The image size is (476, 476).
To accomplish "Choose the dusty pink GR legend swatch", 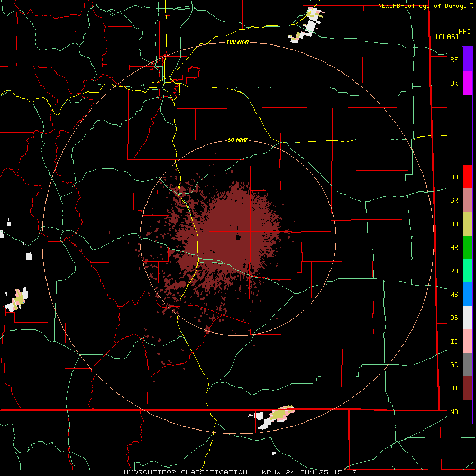I will click(467, 200).
